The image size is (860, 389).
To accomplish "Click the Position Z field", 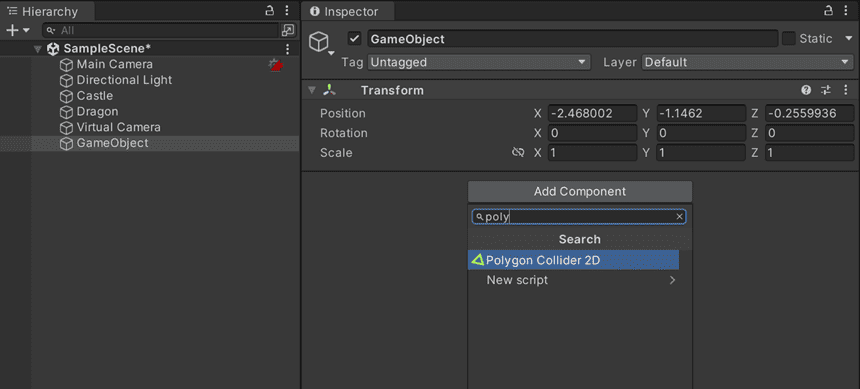I will click(x=810, y=114).
